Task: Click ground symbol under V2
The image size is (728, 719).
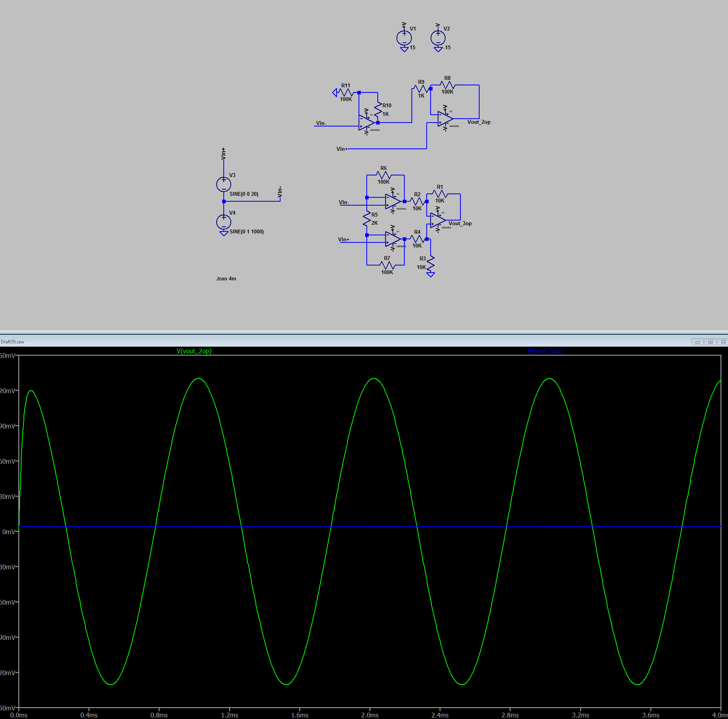Action: (x=438, y=49)
